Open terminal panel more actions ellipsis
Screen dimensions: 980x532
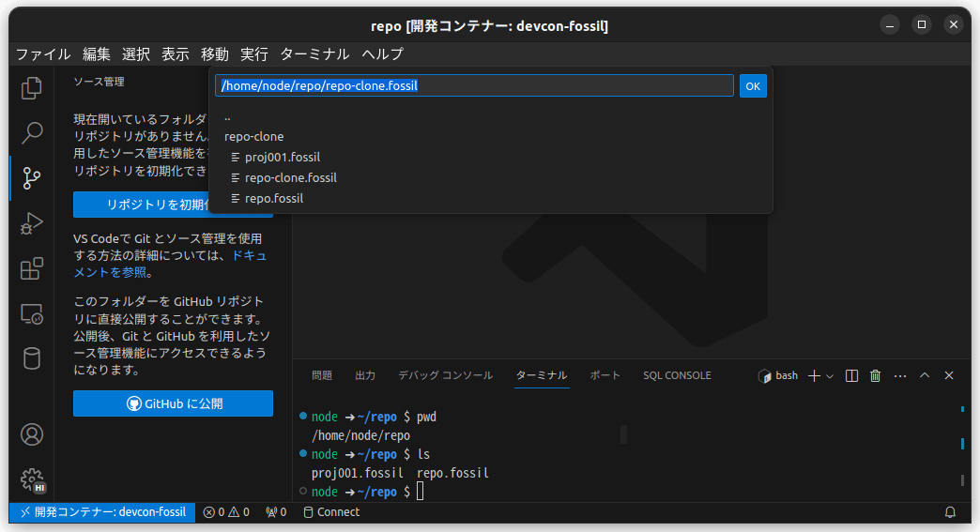(x=900, y=375)
